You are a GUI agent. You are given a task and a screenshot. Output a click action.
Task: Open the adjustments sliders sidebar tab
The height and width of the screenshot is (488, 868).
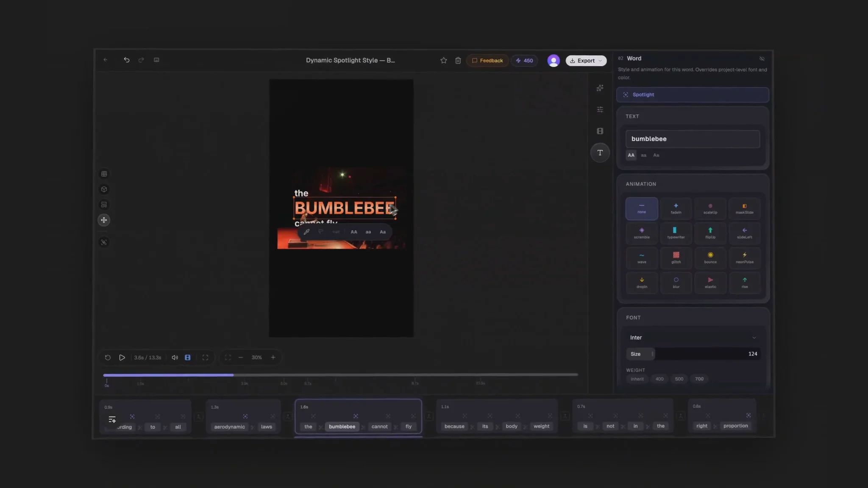(x=600, y=110)
